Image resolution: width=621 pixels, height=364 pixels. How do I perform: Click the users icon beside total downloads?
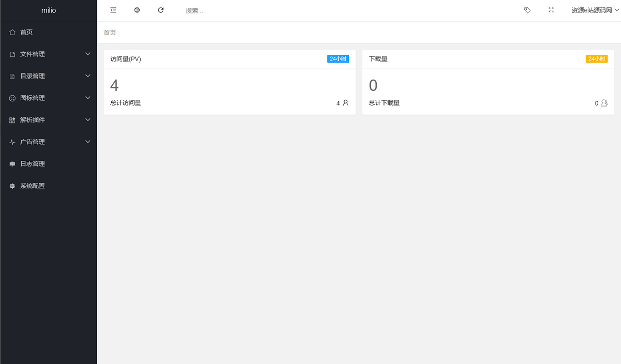click(604, 103)
